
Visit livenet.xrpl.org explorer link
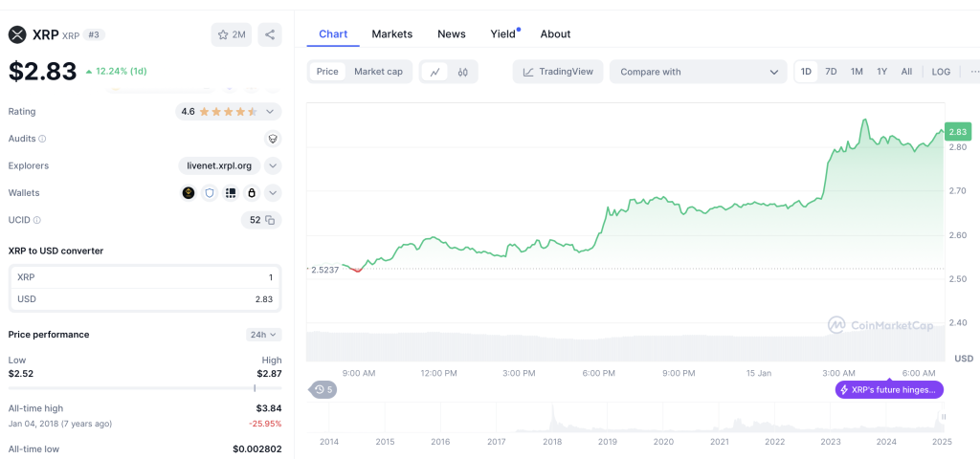(x=219, y=166)
